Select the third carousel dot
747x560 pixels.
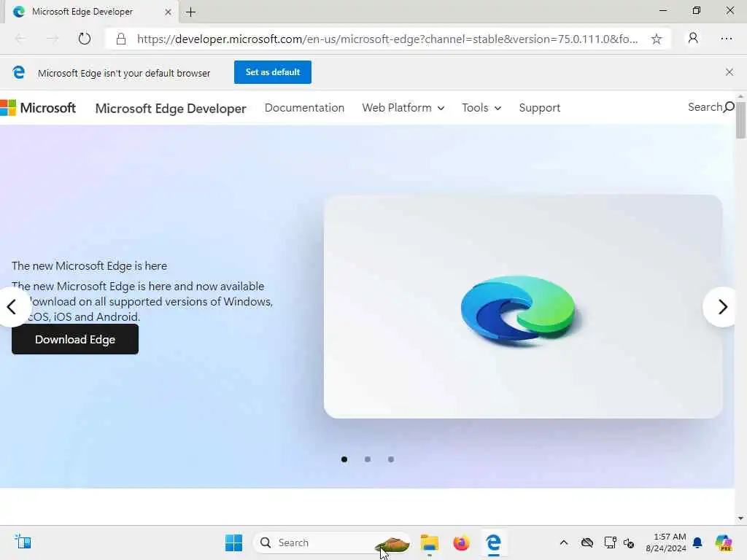pyautogui.click(x=391, y=459)
